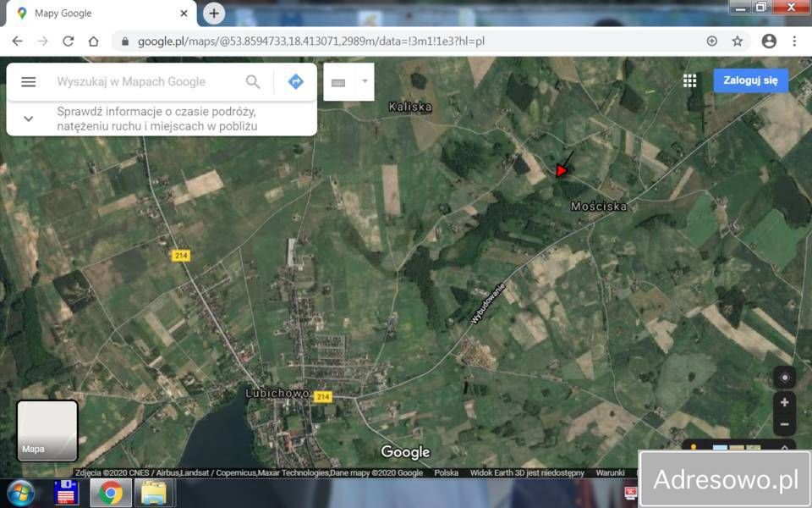Image resolution: width=812 pixels, height=508 pixels.
Task: Click Widok Earth 3D jest niedostępny text
Action: click(x=527, y=472)
